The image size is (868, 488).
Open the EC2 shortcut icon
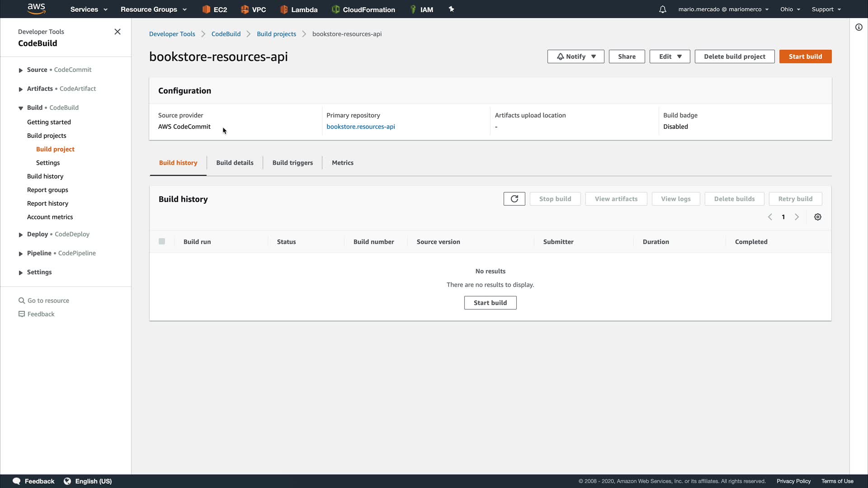click(x=215, y=9)
